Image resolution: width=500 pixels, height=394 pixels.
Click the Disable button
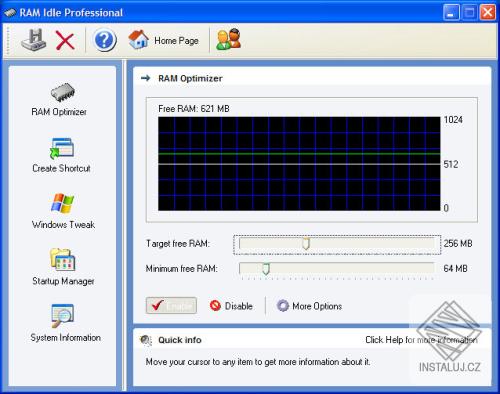(231, 306)
